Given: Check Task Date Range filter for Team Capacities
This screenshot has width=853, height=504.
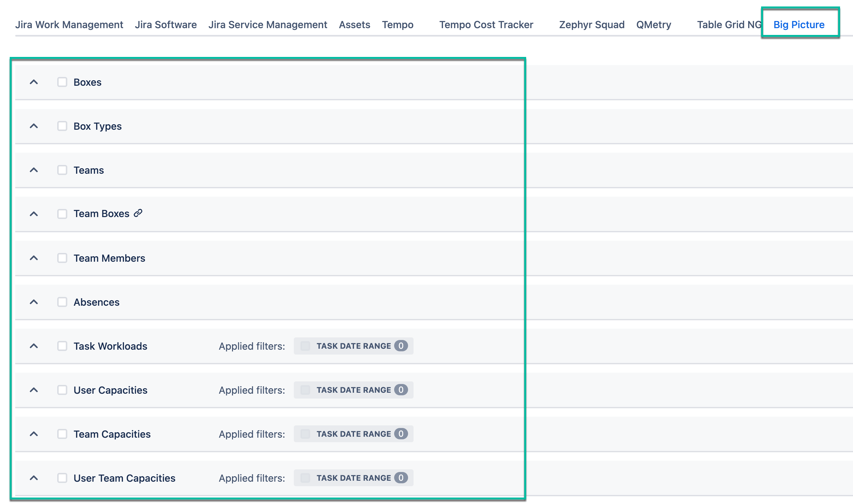Looking at the screenshot, I should tap(305, 434).
